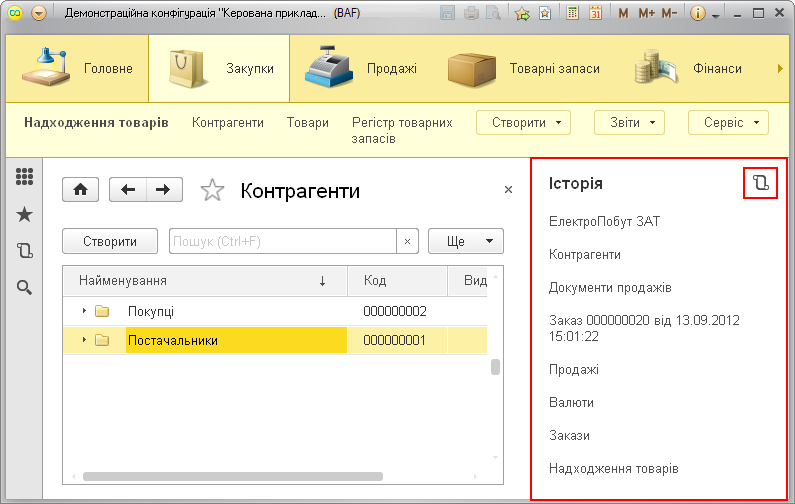The width and height of the screenshot is (795, 504).
Task: Click the Створити button above the list
Action: pyautogui.click(x=110, y=241)
